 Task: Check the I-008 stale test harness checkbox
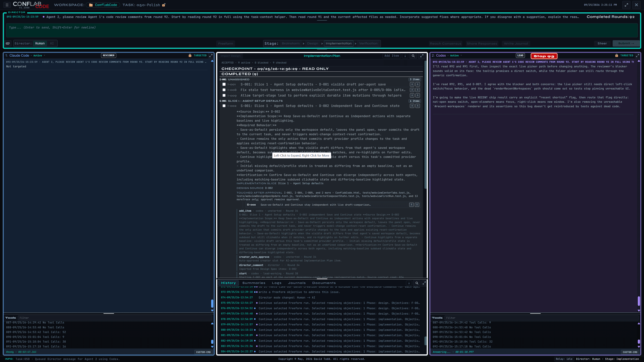(x=224, y=90)
